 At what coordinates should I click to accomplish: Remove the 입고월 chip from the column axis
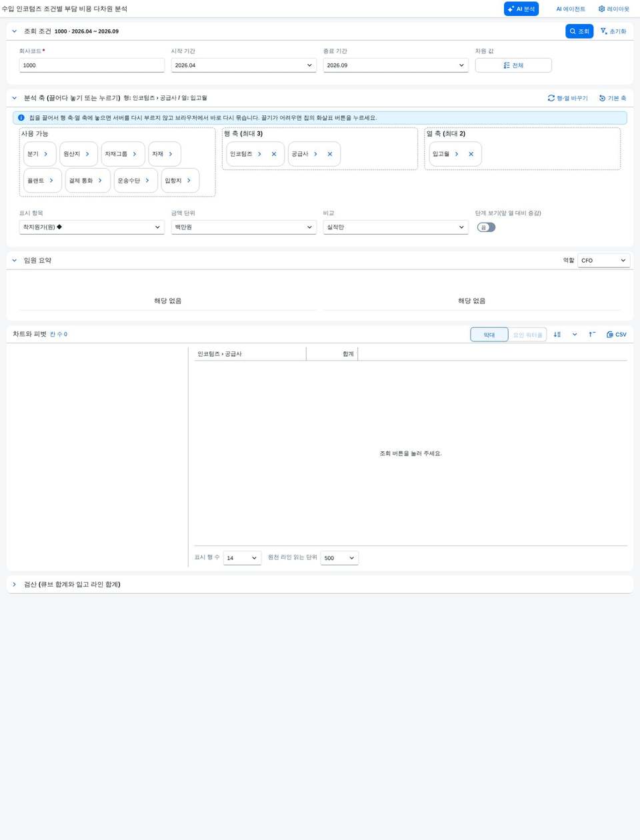point(471,154)
